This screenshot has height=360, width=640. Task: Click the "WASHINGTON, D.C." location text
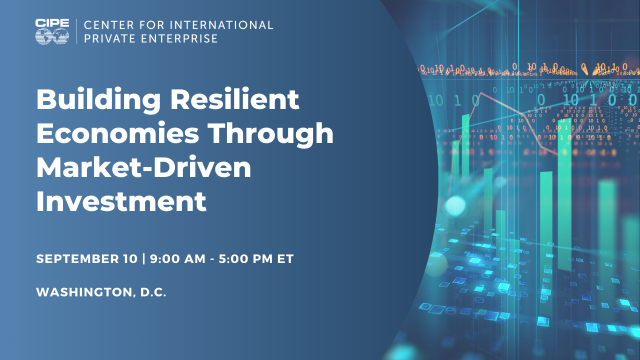(x=101, y=292)
